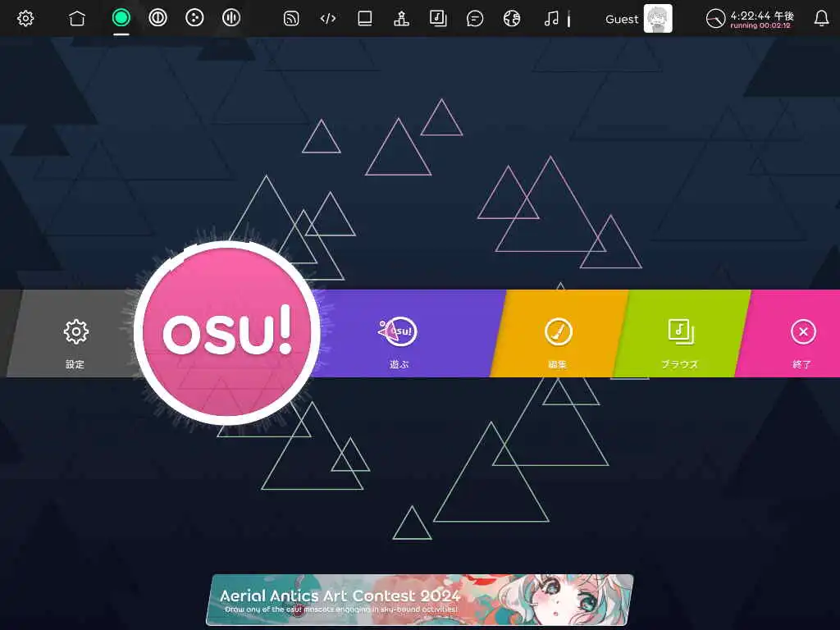Open the chat bubble icon
The width and height of the screenshot is (840, 630).
coord(475,19)
